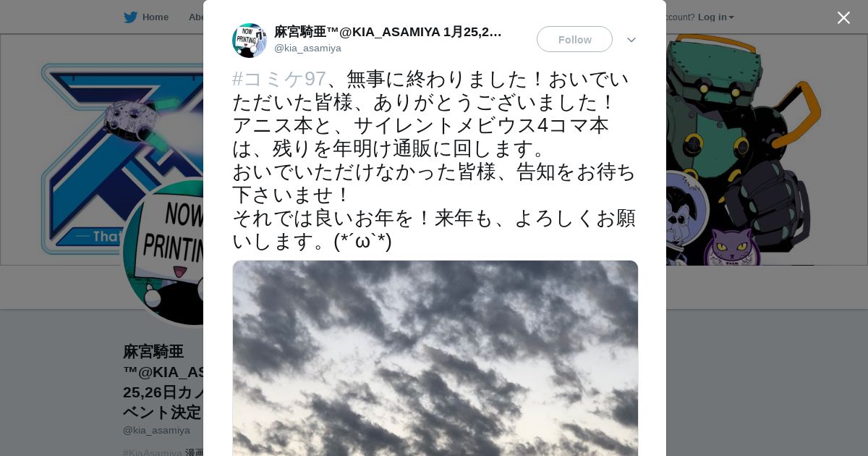Open @kia_asamiya handle below profile name
Screen dimensions: 868x456
(156, 430)
